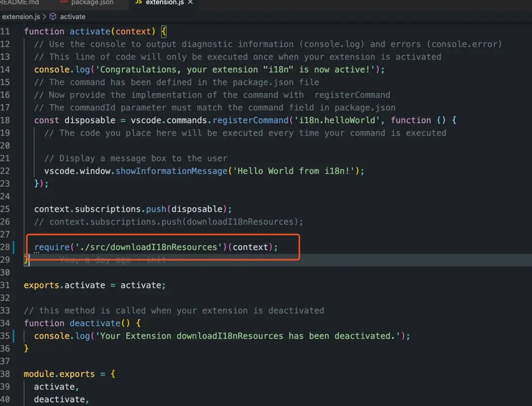Click the breadcrumb chevron separator after extension.js
532x406 pixels.
45,16
